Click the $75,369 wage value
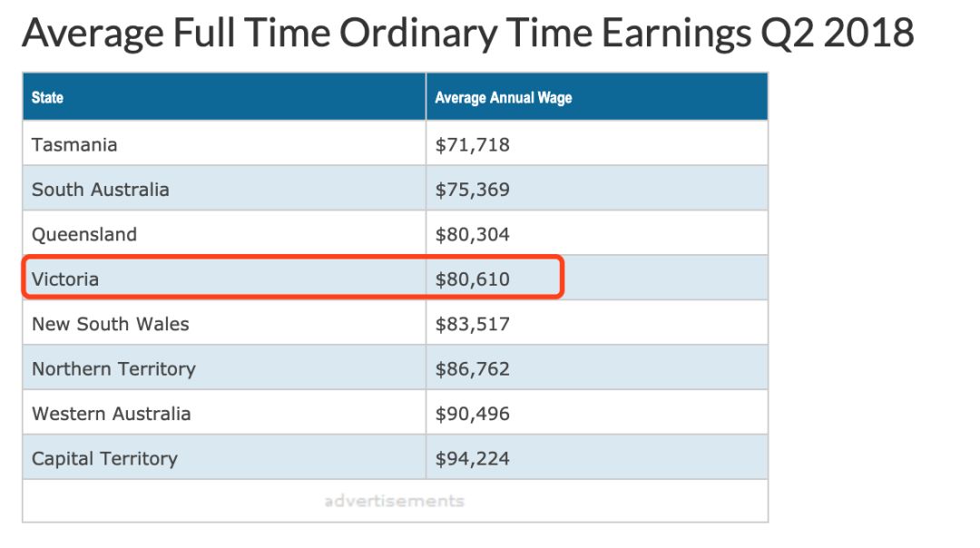Screen dimensions: 980x548 pos(473,190)
